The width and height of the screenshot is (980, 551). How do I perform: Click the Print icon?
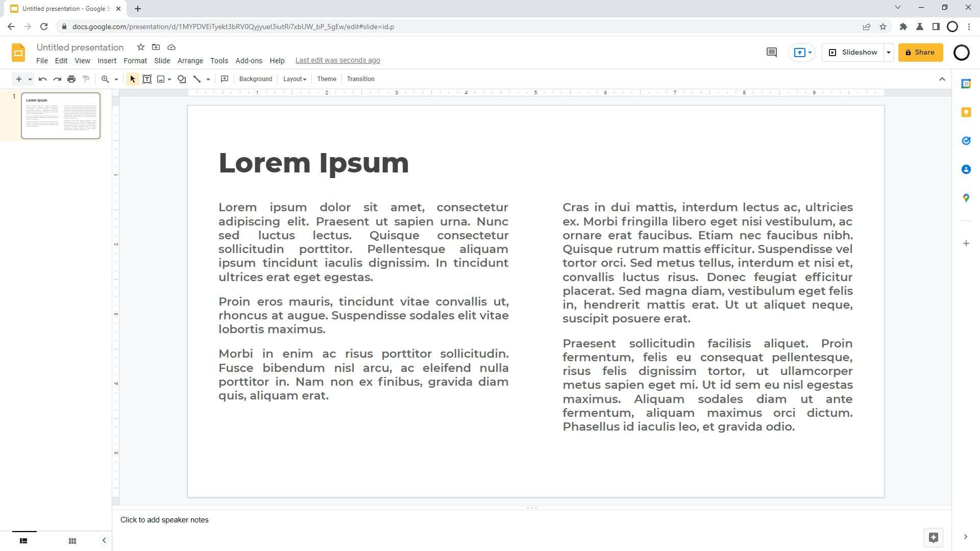71,80
